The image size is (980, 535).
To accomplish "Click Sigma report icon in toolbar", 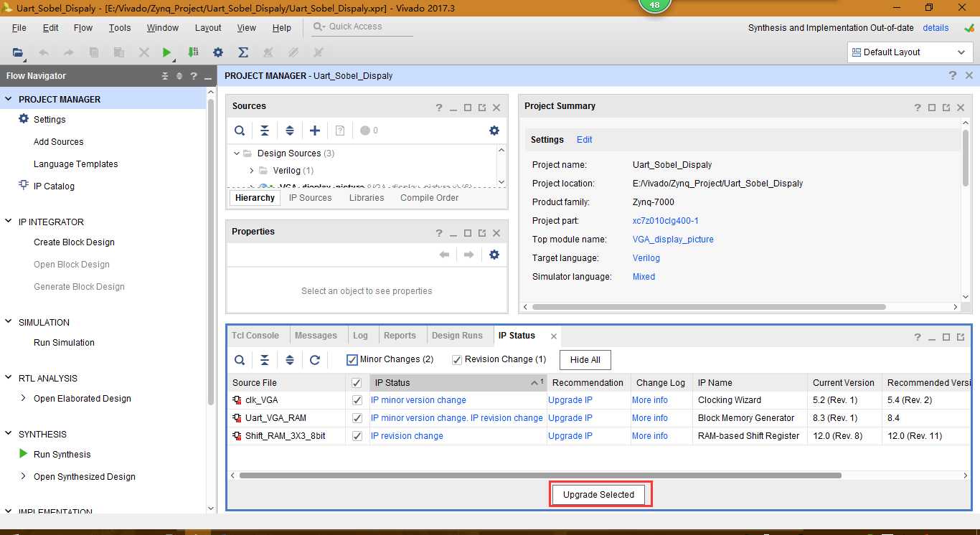I will tap(243, 52).
